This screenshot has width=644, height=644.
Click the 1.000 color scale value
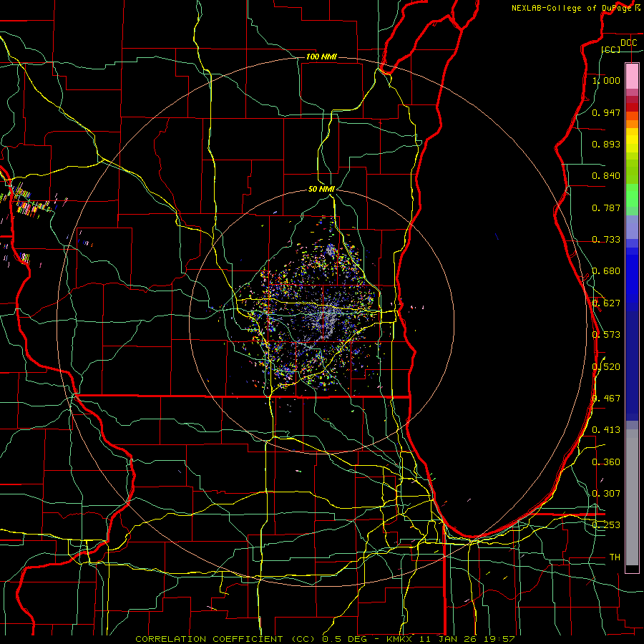click(x=606, y=80)
